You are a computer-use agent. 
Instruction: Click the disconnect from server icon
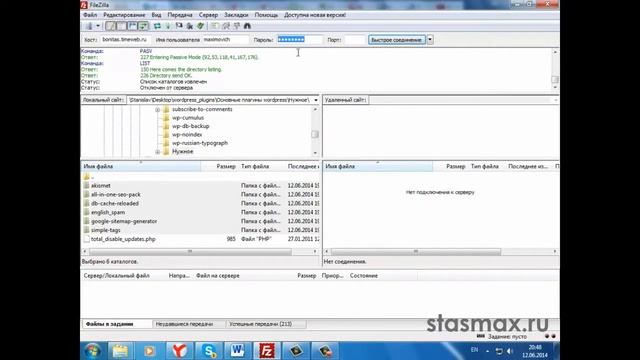tap(189, 26)
